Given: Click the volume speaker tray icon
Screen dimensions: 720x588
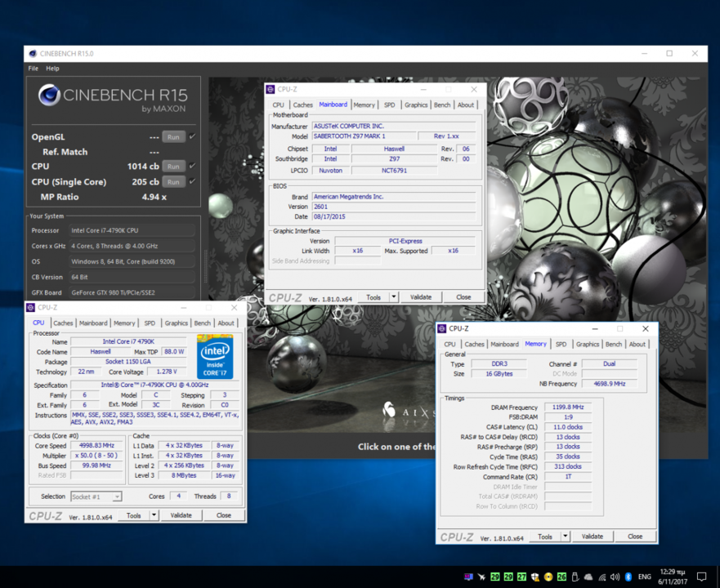Looking at the screenshot, I should point(615,577).
